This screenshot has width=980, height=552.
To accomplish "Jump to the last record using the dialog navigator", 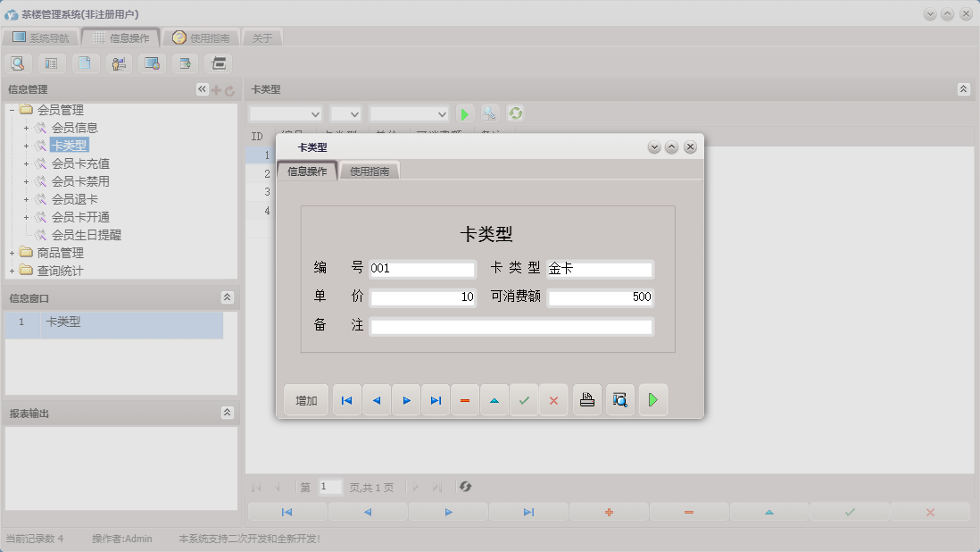I will pyautogui.click(x=436, y=399).
